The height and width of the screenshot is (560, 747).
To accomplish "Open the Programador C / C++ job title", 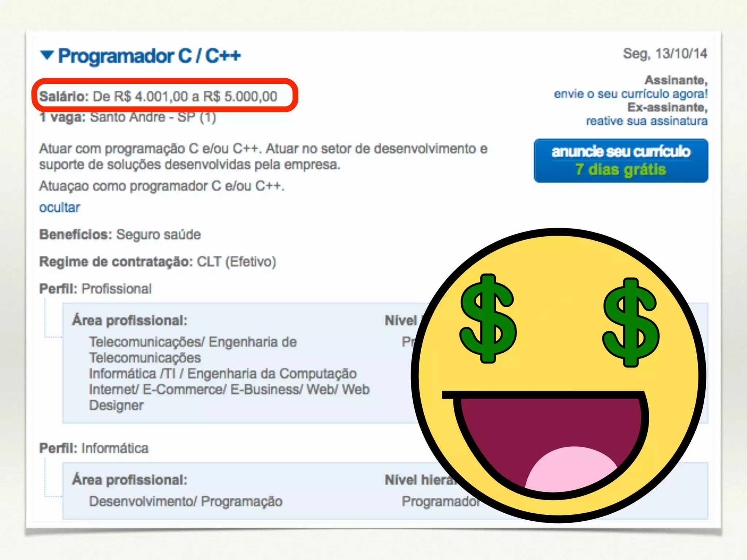I will click(150, 56).
